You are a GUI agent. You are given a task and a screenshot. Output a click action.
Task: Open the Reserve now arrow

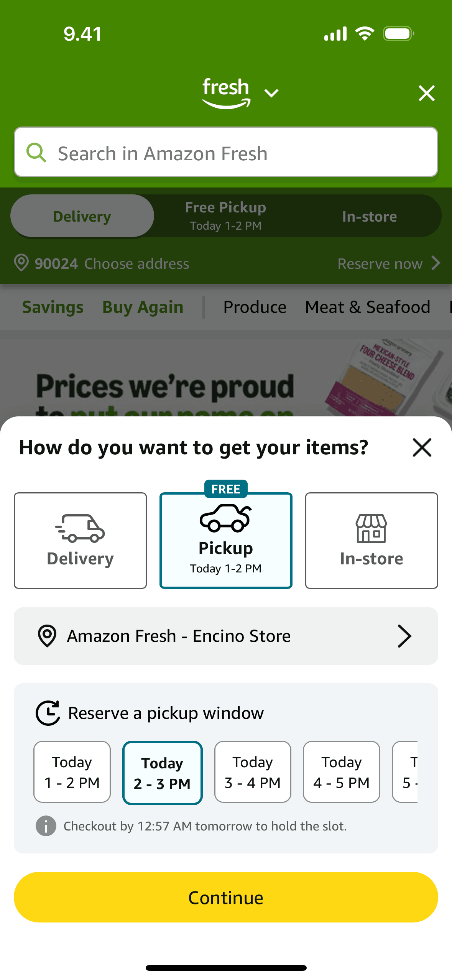coord(435,263)
